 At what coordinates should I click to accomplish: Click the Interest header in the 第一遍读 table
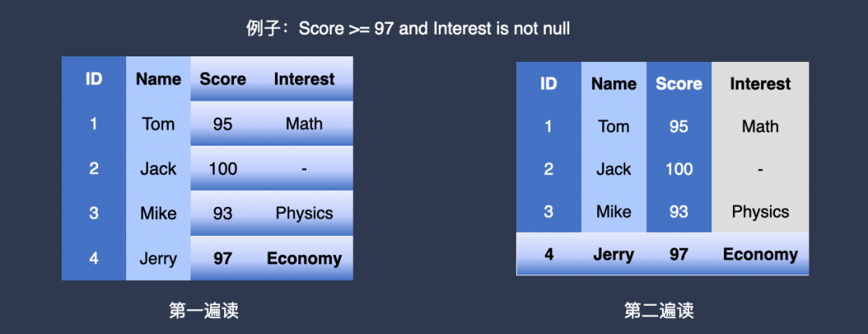tap(304, 79)
